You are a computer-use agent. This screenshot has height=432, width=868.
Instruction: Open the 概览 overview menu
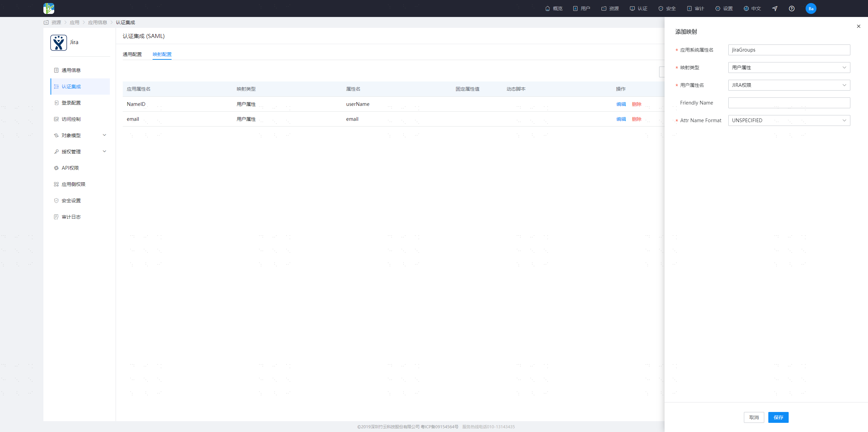554,8
